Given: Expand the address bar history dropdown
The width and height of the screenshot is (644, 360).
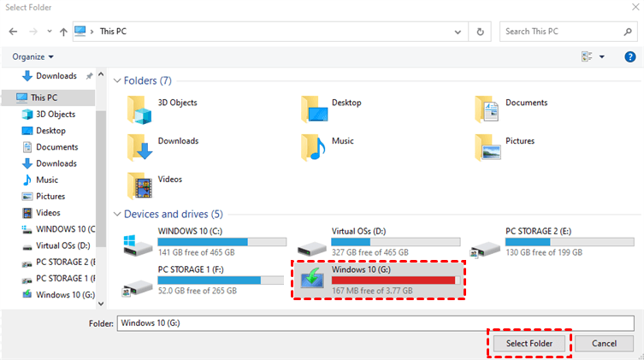Looking at the screenshot, I should [x=458, y=32].
